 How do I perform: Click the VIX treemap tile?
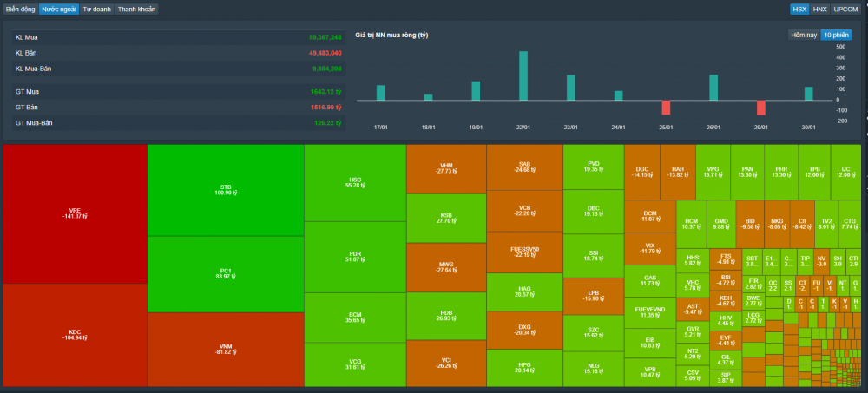pyautogui.click(x=650, y=249)
